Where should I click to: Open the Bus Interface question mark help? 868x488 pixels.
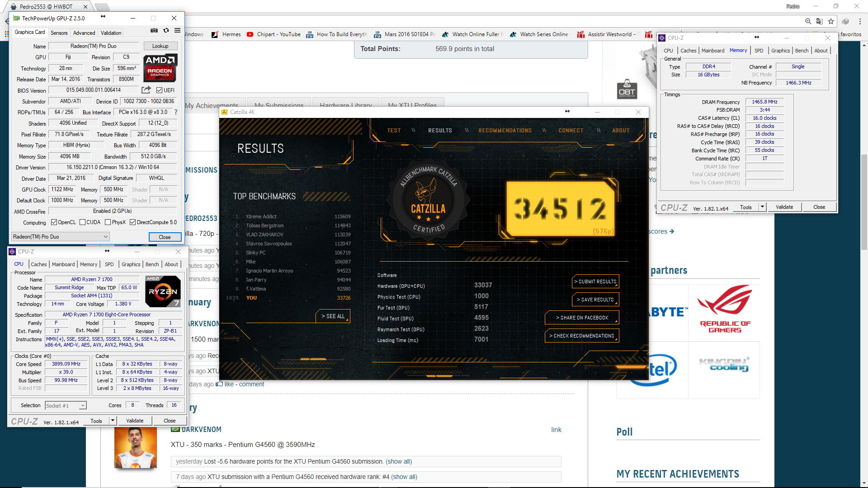176,112
